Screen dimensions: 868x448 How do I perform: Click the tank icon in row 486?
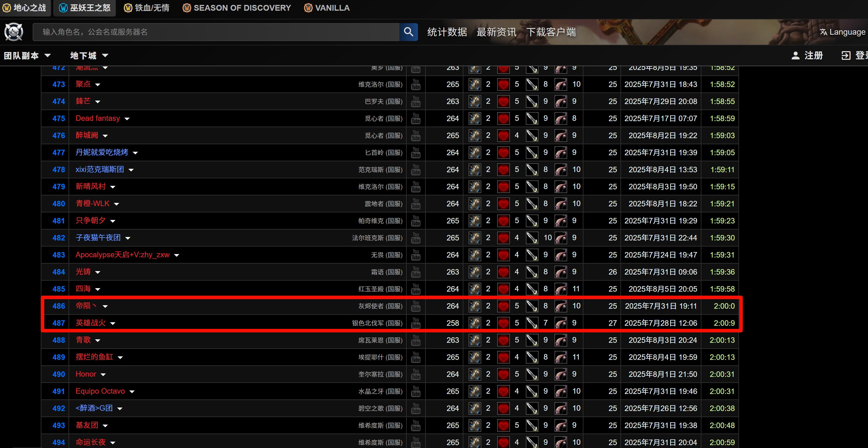click(x=474, y=306)
